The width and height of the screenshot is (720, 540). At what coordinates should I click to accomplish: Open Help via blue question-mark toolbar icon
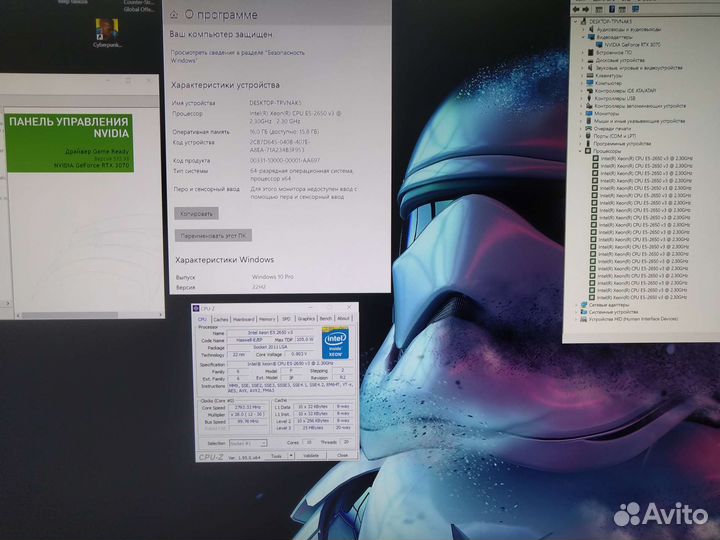612,9
